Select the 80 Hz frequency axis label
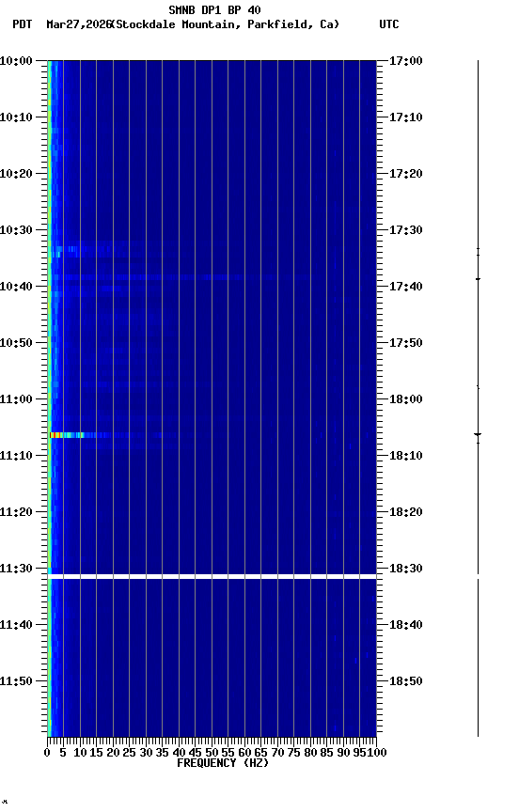This screenshot has width=519, height=812. click(x=310, y=753)
